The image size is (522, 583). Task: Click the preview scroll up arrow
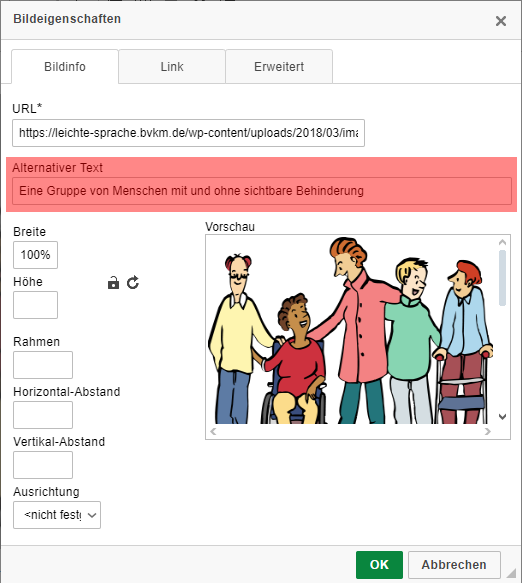[x=502, y=242]
